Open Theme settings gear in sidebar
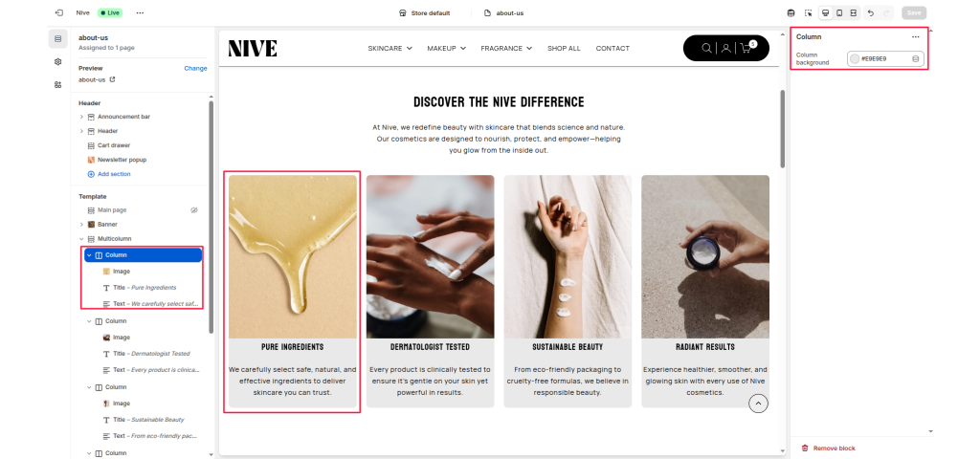This screenshot has height=459, width=980. click(58, 62)
